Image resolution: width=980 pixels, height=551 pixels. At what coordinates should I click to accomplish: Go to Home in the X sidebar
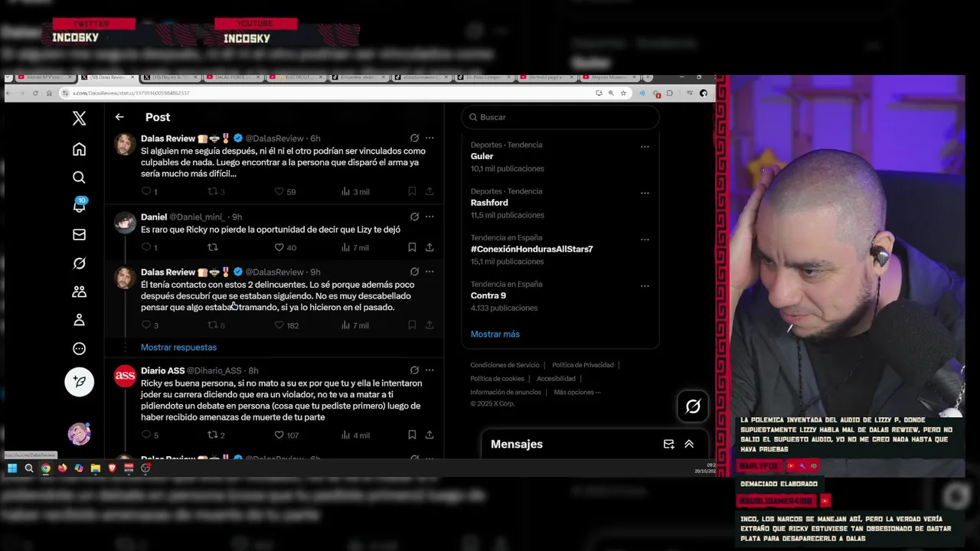click(x=79, y=148)
